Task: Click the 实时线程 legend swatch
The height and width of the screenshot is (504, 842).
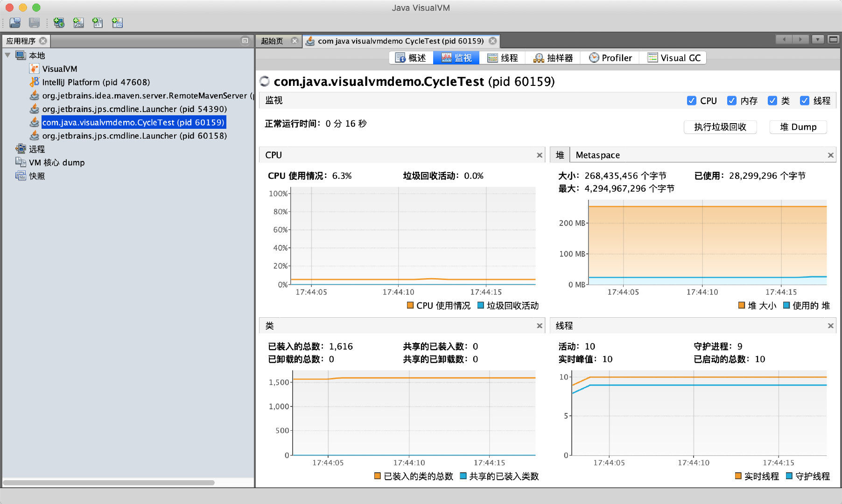Action: (x=738, y=476)
